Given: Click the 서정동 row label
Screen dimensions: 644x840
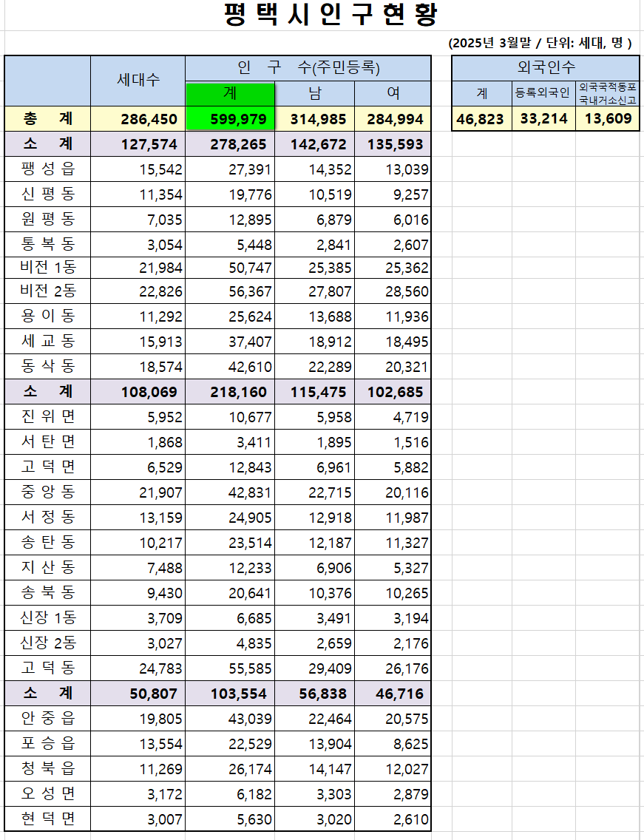Looking at the screenshot, I should click(47, 518).
